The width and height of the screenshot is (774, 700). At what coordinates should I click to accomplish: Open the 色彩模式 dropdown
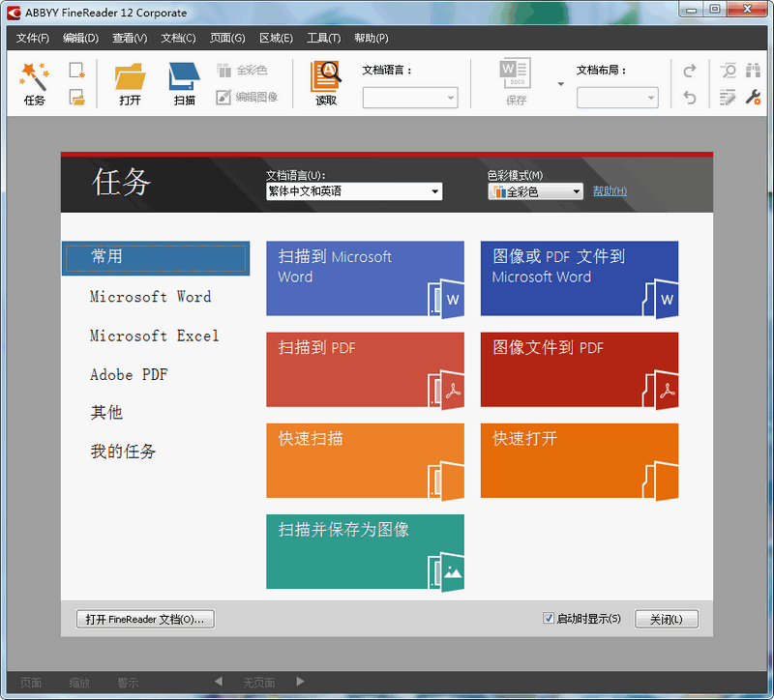click(576, 190)
